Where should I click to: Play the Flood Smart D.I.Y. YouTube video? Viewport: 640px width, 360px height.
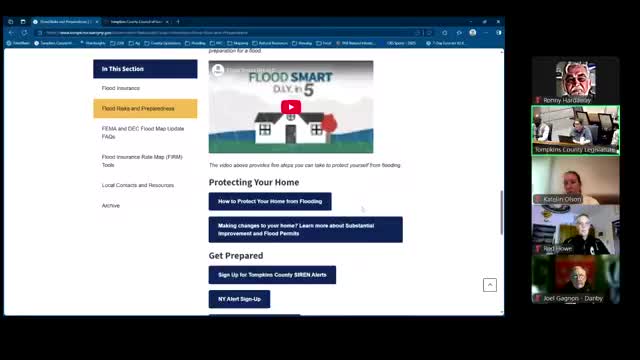click(x=291, y=107)
